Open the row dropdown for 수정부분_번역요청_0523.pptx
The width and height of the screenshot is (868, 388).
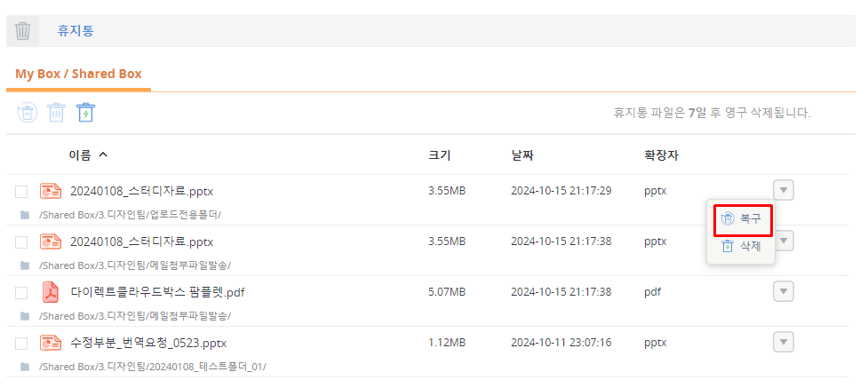pyautogui.click(x=783, y=342)
